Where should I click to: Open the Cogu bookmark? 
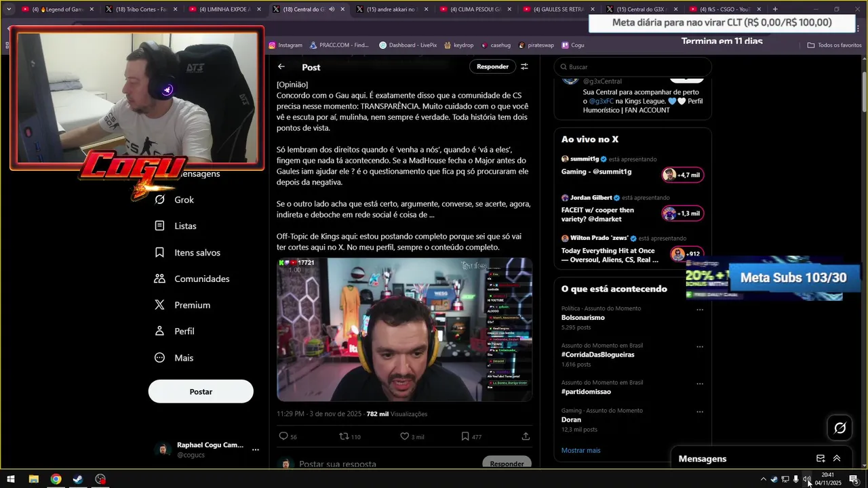(x=572, y=45)
